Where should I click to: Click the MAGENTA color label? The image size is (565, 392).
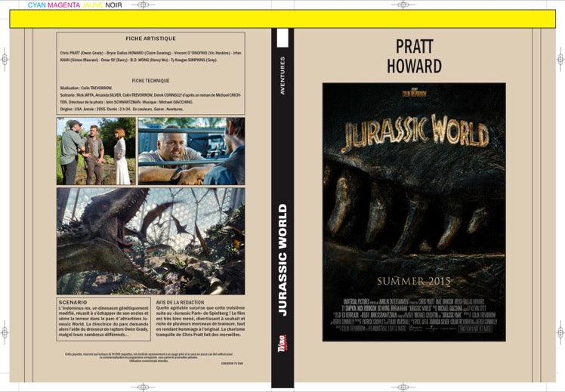tap(63, 5)
